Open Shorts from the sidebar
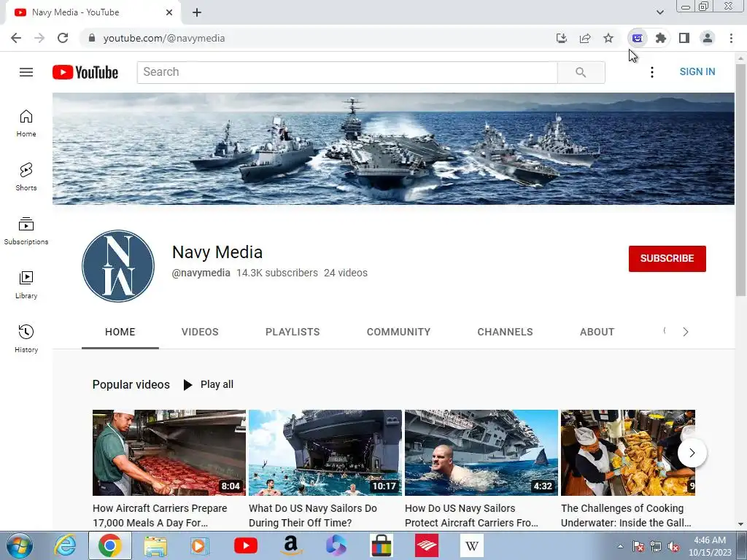 [26, 177]
